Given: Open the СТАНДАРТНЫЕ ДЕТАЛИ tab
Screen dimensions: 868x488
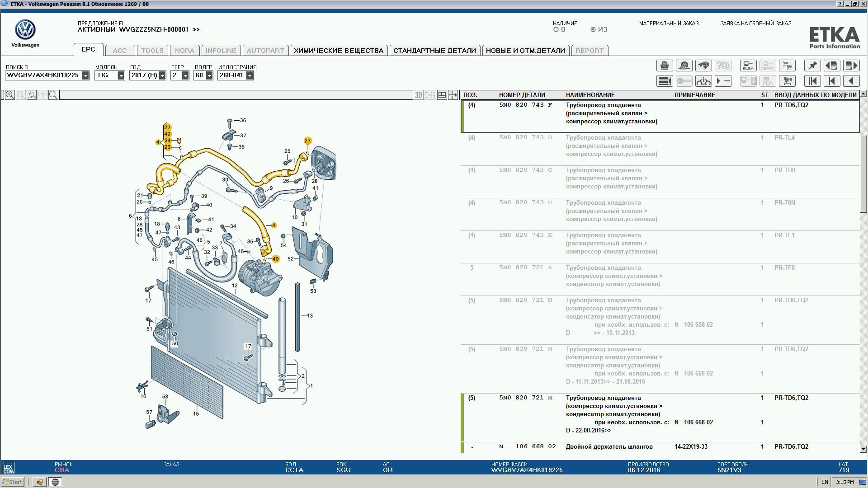Looking at the screenshot, I should 434,51.
